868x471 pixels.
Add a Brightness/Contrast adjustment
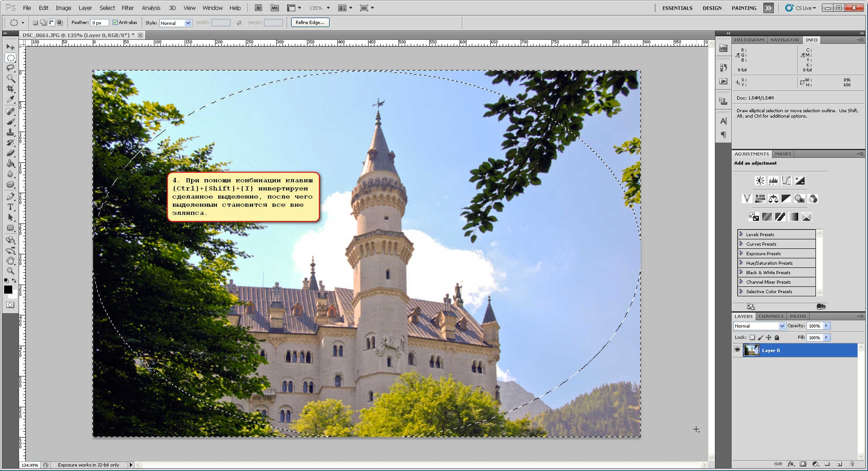(760, 181)
